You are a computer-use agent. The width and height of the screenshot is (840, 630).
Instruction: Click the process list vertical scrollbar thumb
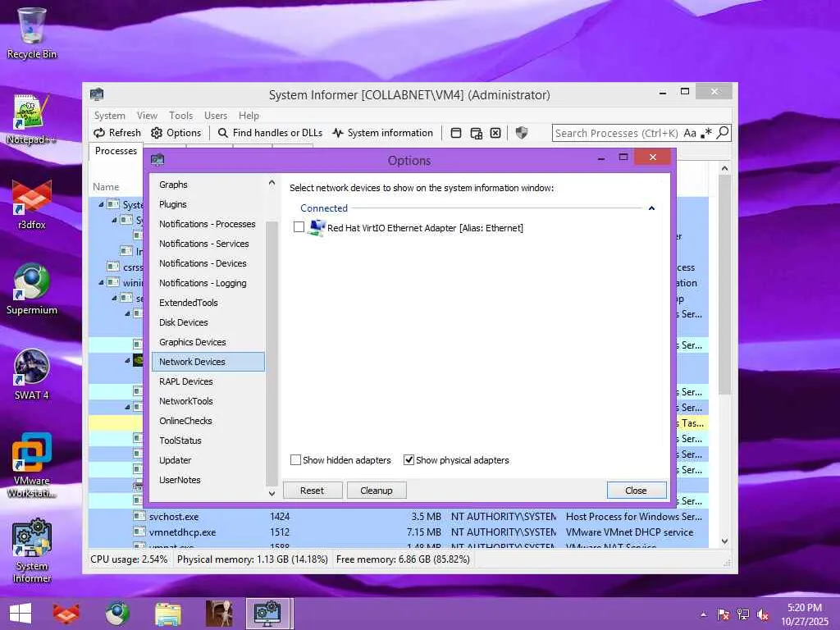pos(724,284)
